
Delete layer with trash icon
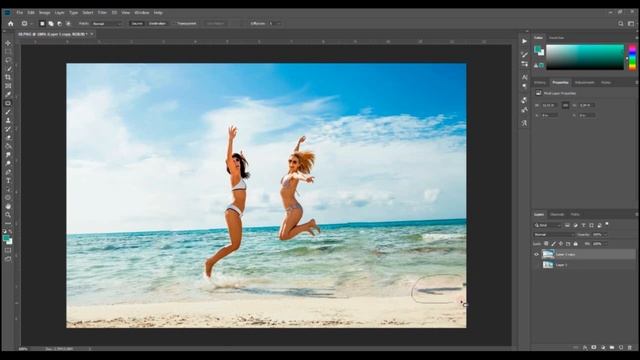pyautogui.click(x=630, y=347)
